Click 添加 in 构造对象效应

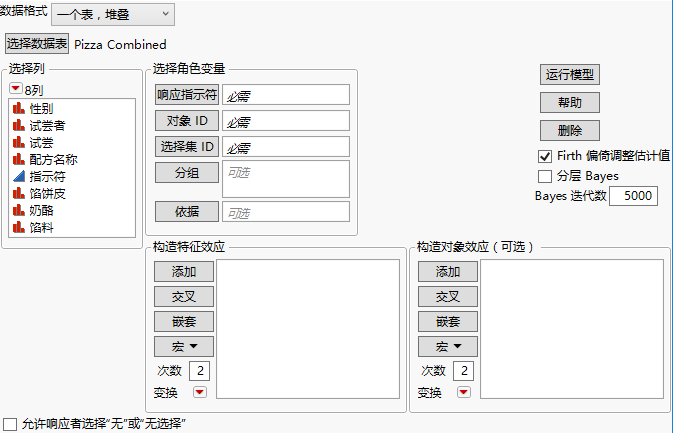click(448, 272)
